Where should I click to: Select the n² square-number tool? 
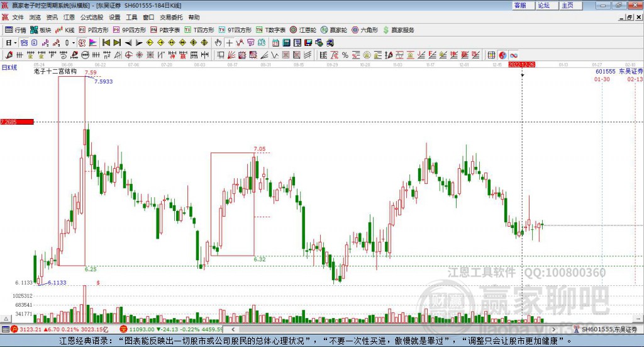107,55
